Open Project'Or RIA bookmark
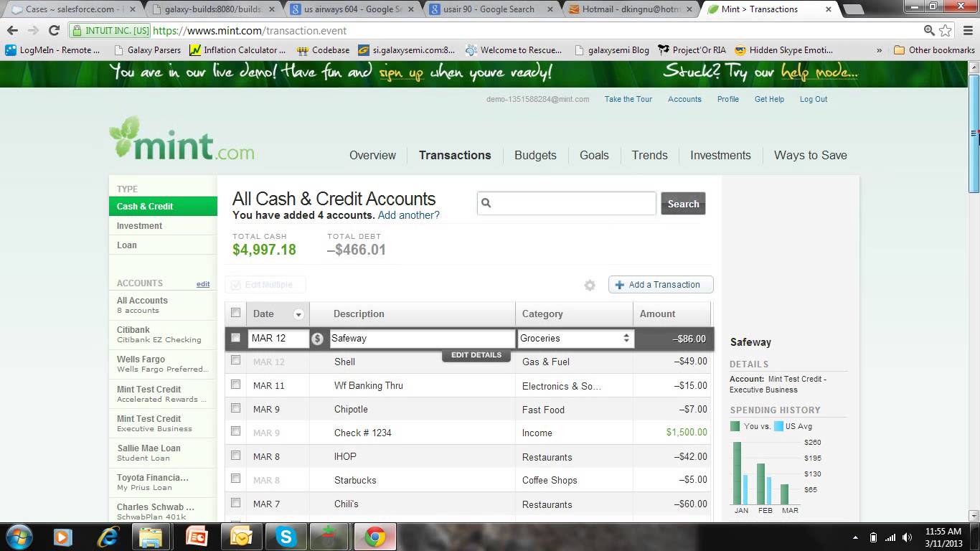The image size is (980, 551). tap(692, 50)
